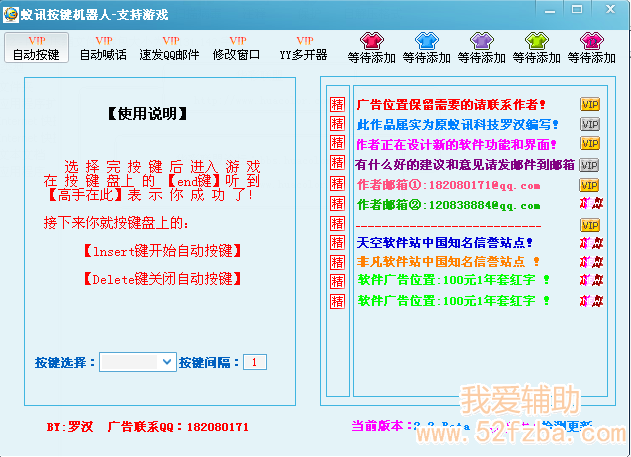Click animated badge on 天空软件站 row

(591, 243)
